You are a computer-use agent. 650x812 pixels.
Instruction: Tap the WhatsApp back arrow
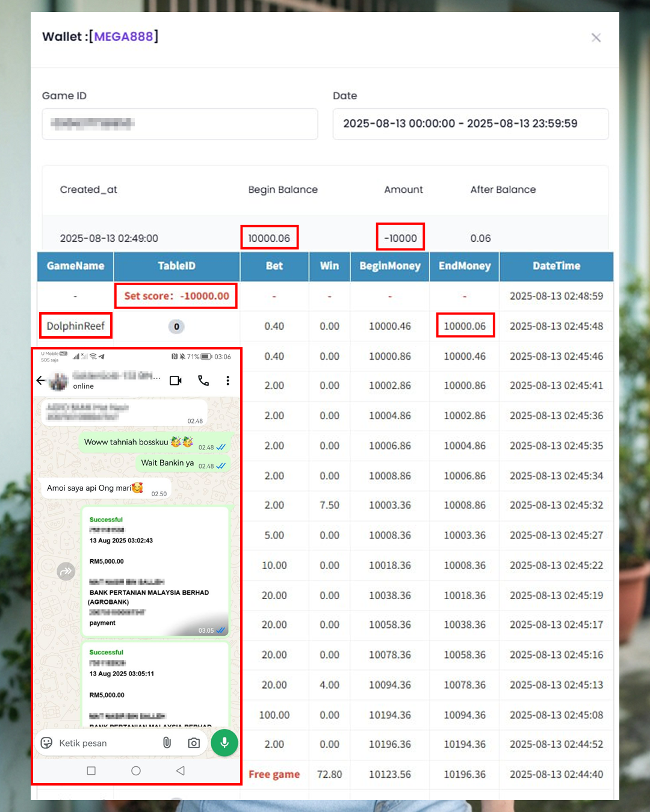click(41, 380)
